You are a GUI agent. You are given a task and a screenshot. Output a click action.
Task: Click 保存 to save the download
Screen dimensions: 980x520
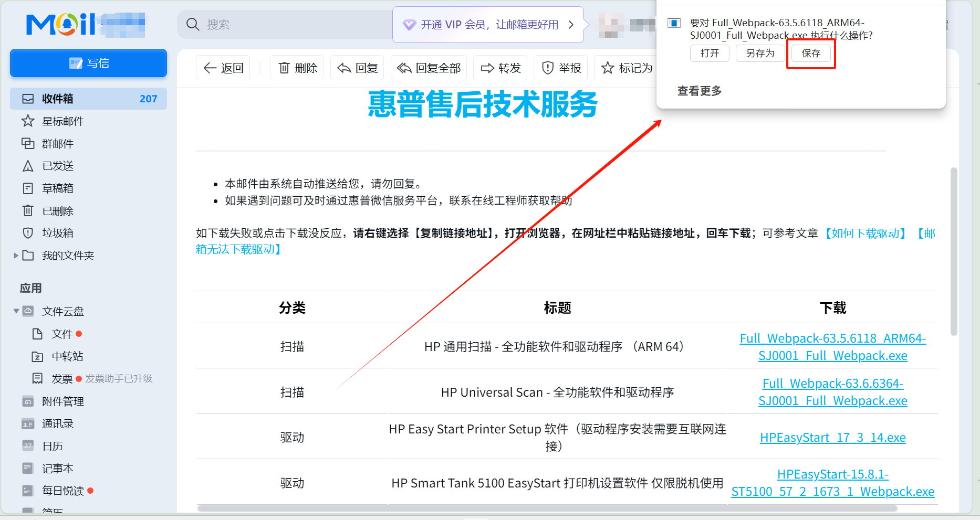[x=810, y=54]
